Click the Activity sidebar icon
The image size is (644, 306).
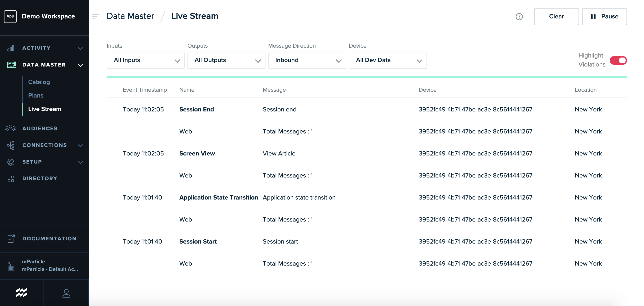(x=11, y=48)
